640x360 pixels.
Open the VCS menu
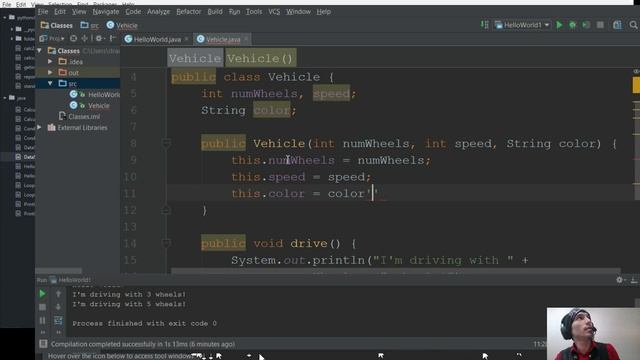(x=274, y=11)
